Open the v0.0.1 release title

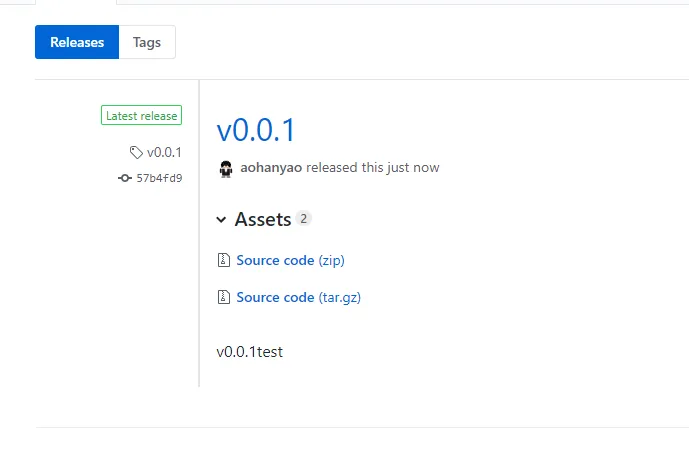[256, 130]
